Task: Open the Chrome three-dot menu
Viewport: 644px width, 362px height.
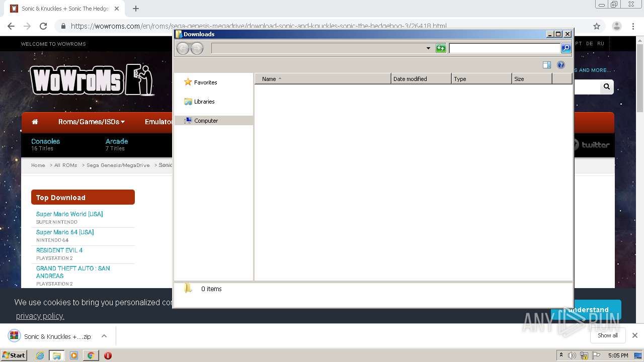Action: click(x=633, y=26)
